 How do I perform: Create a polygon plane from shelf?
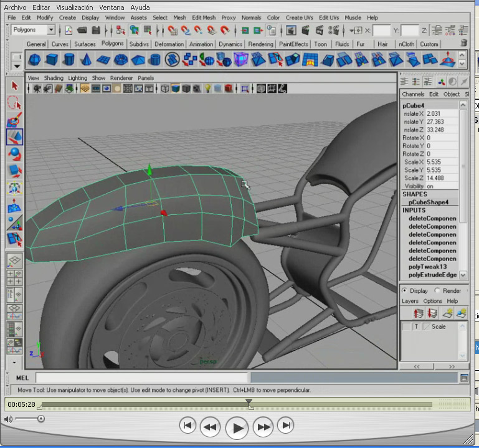(103, 59)
